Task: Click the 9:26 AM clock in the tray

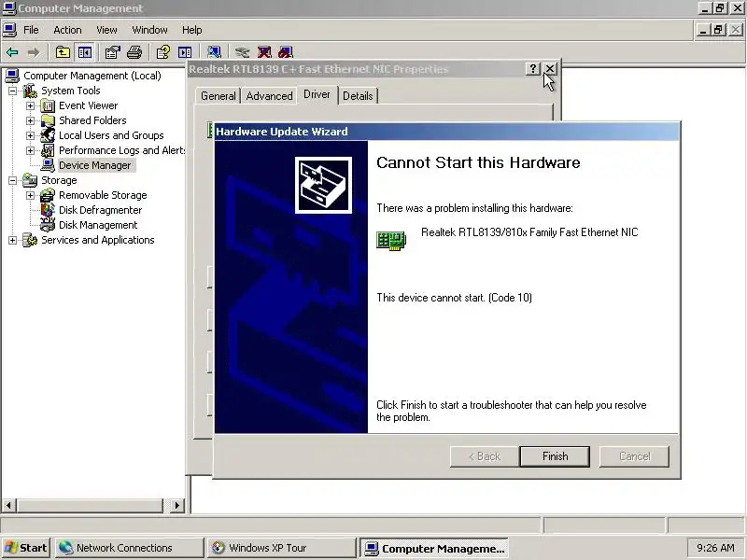Action: click(715, 548)
